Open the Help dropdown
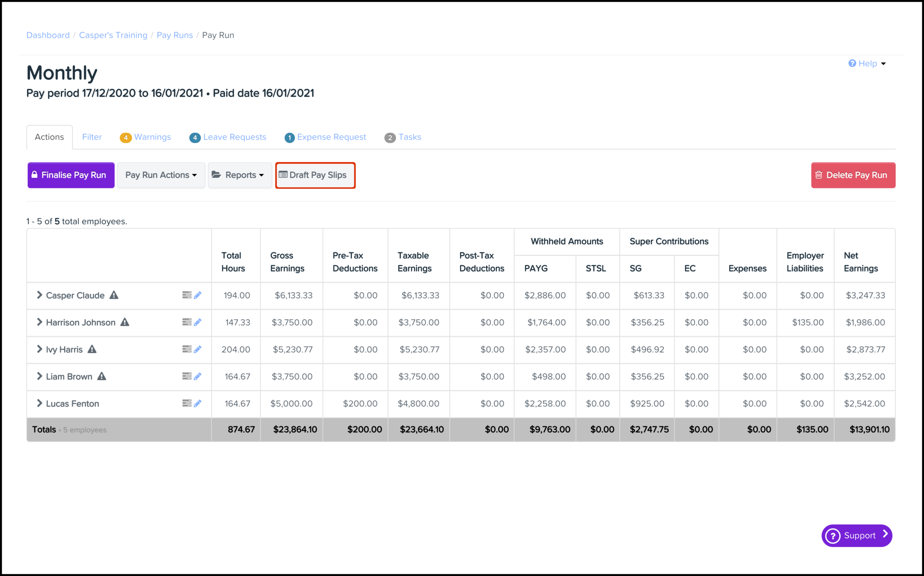The width and height of the screenshot is (924, 576). point(867,63)
